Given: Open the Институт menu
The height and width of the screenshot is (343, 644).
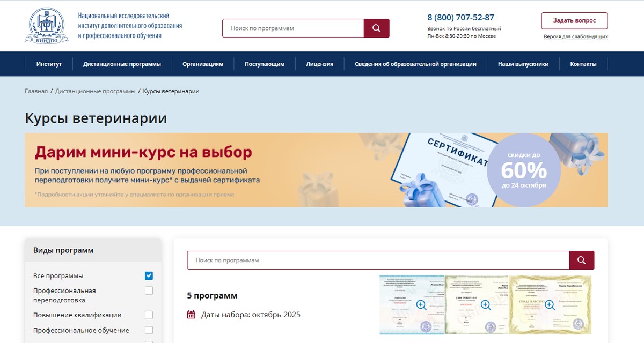Looking at the screenshot, I should [49, 64].
